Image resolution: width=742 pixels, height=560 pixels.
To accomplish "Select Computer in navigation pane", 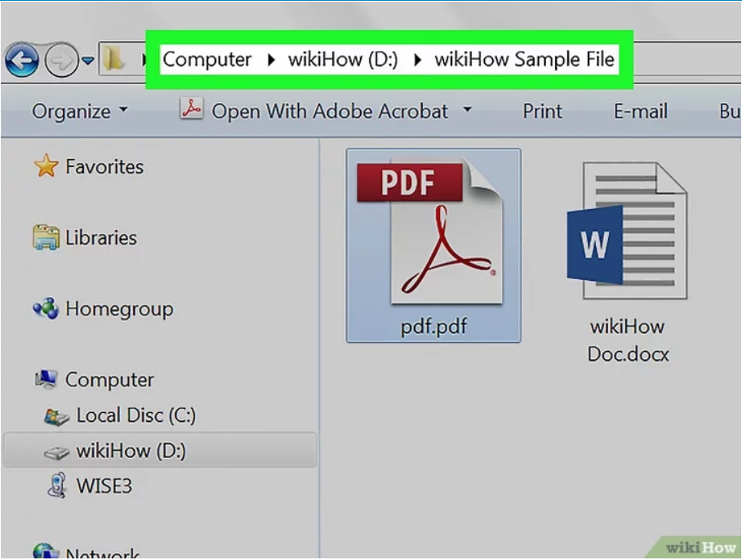I will click(x=109, y=380).
